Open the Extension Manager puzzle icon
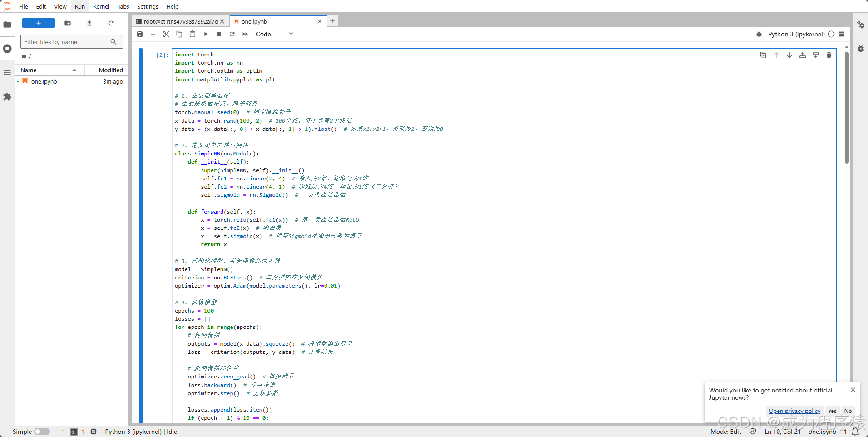The width and height of the screenshot is (868, 437). tap(7, 97)
